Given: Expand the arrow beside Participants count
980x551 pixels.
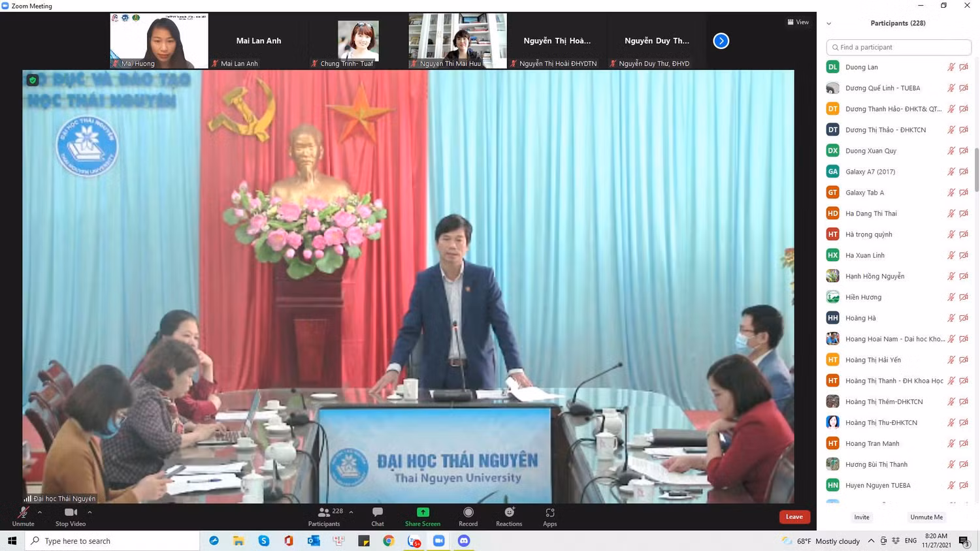Looking at the screenshot, I should click(x=351, y=512).
